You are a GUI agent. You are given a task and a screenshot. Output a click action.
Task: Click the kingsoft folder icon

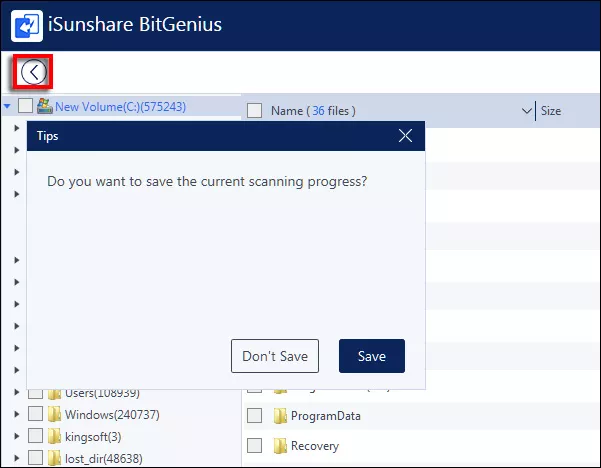coord(54,436)
